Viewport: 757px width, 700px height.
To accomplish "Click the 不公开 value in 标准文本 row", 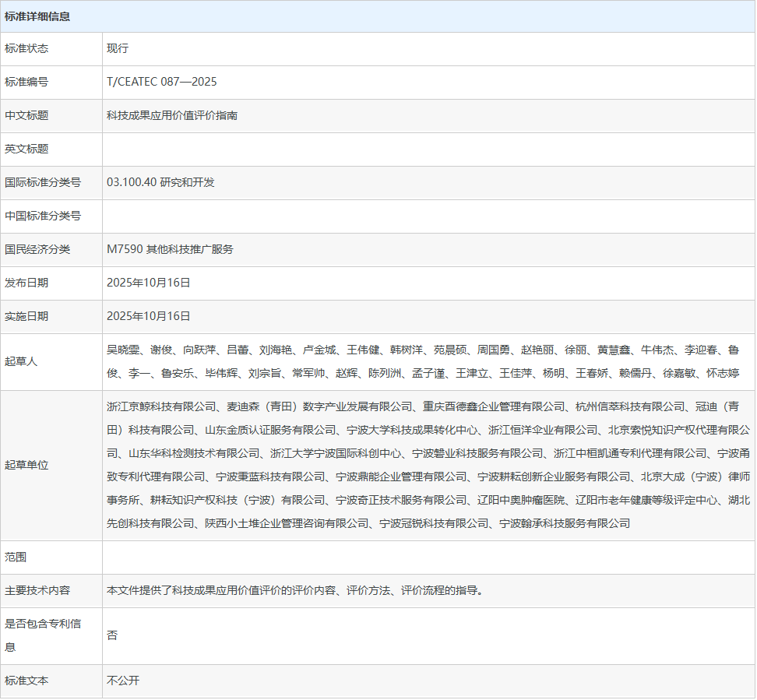I will click(x=123, y=681).
